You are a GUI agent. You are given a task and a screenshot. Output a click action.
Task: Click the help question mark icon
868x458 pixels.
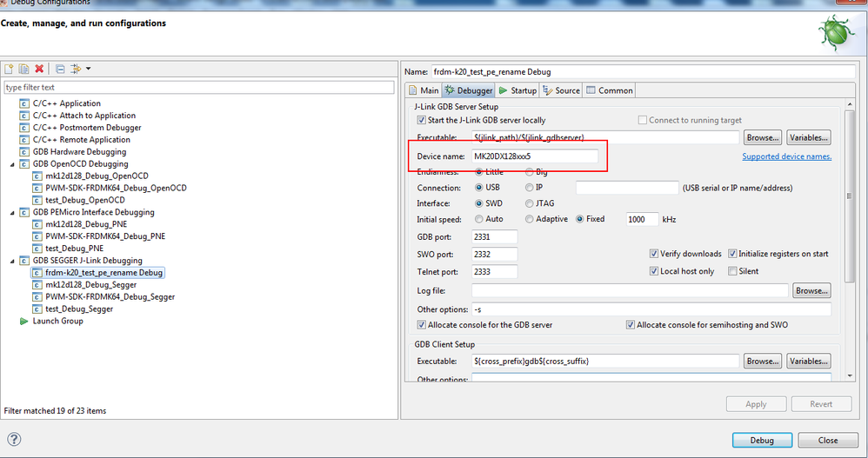14,439
